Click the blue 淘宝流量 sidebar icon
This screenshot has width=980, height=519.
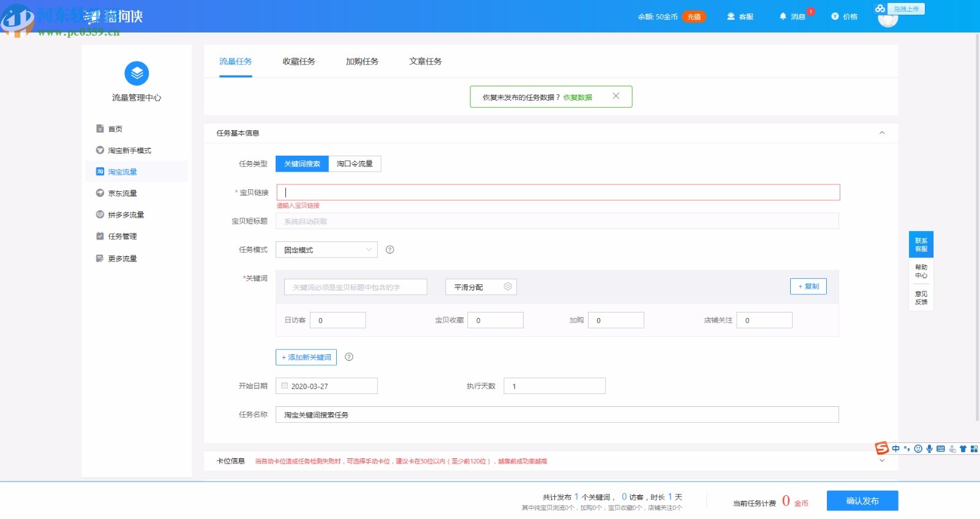[100, 172]
